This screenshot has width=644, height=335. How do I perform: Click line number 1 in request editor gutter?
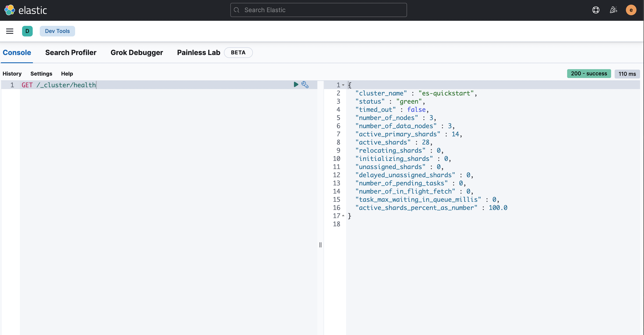click(12, 85)
